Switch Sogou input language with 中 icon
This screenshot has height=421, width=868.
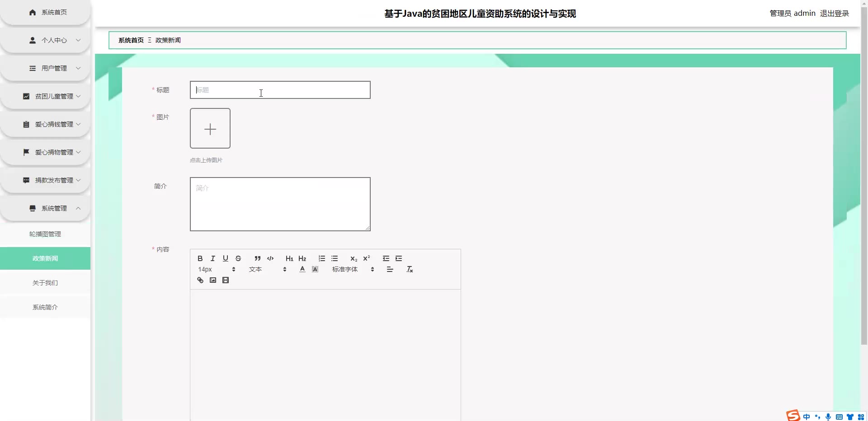pyautogui.click(x=807, y=417)
